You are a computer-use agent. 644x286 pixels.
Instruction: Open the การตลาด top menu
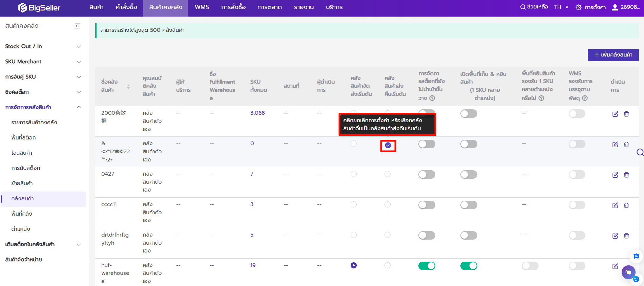[270, 7]
